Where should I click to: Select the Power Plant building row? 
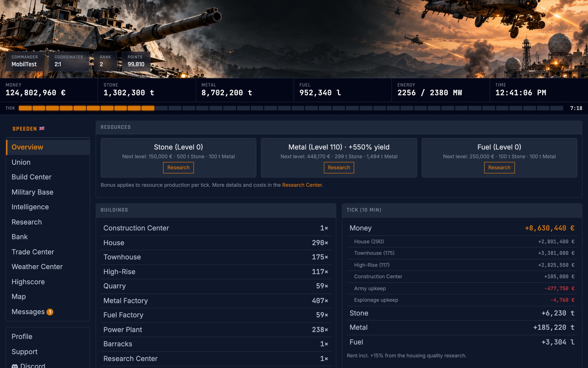[216, 330]
